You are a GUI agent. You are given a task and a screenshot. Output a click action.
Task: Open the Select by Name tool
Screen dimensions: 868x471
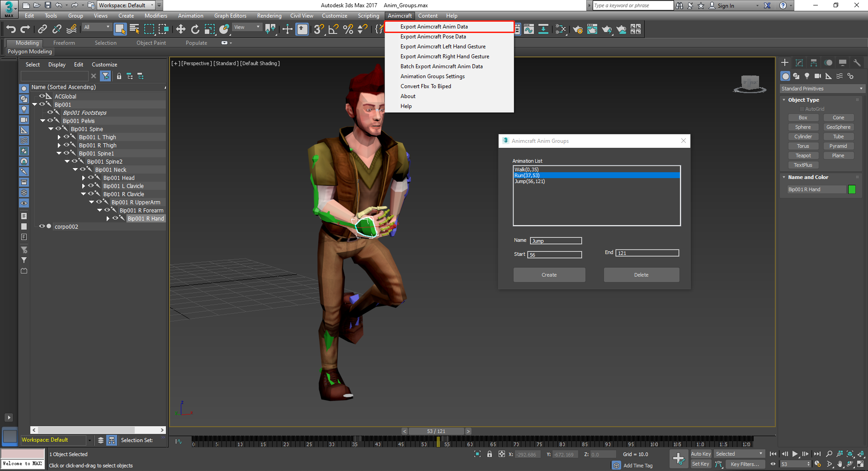point(134,29)
